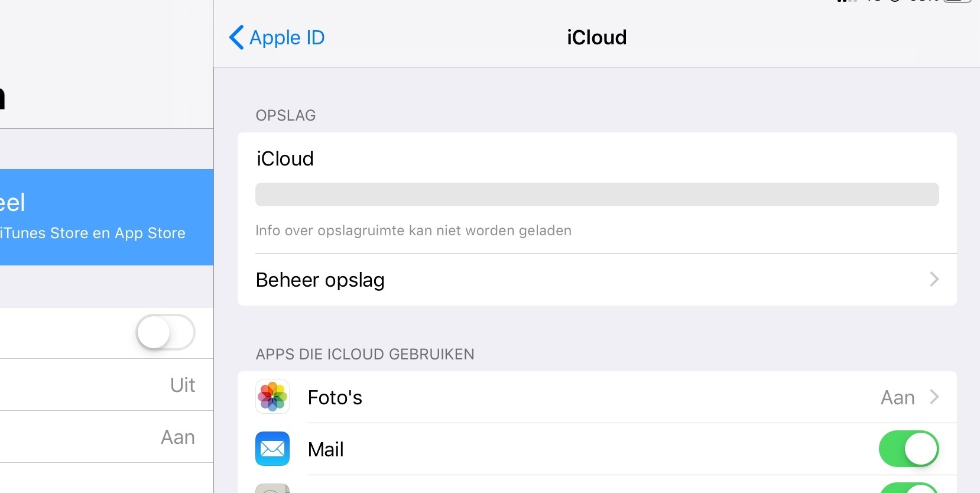Open the sidebar row showing Aan
The width and height of the screenshot is (980, 493).
(x=106, y=437)
